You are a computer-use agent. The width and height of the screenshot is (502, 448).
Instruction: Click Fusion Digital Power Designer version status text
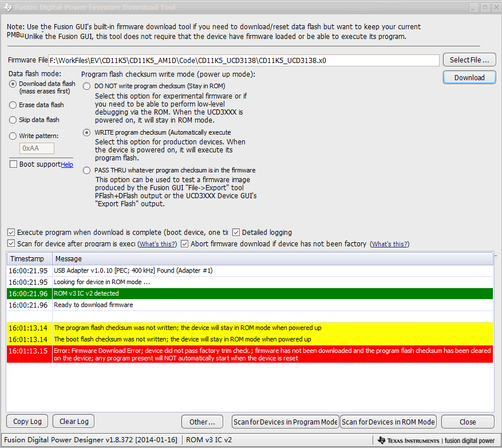90,440
